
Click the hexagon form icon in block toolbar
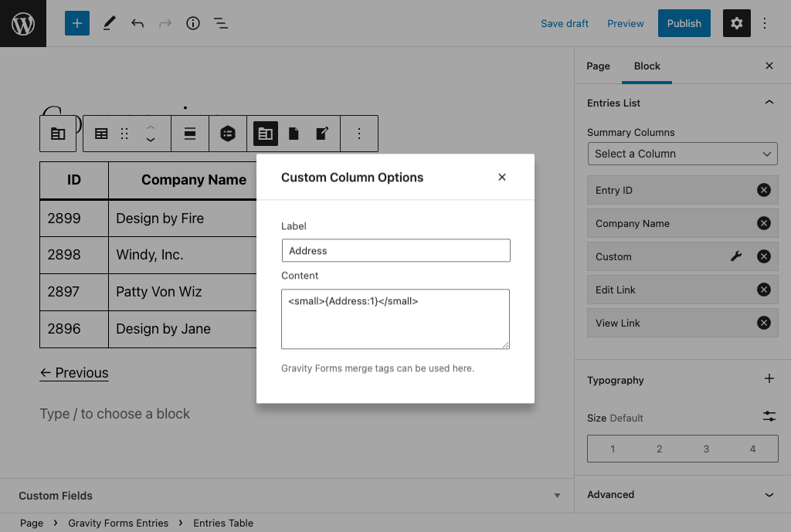(x=228, y=134)
